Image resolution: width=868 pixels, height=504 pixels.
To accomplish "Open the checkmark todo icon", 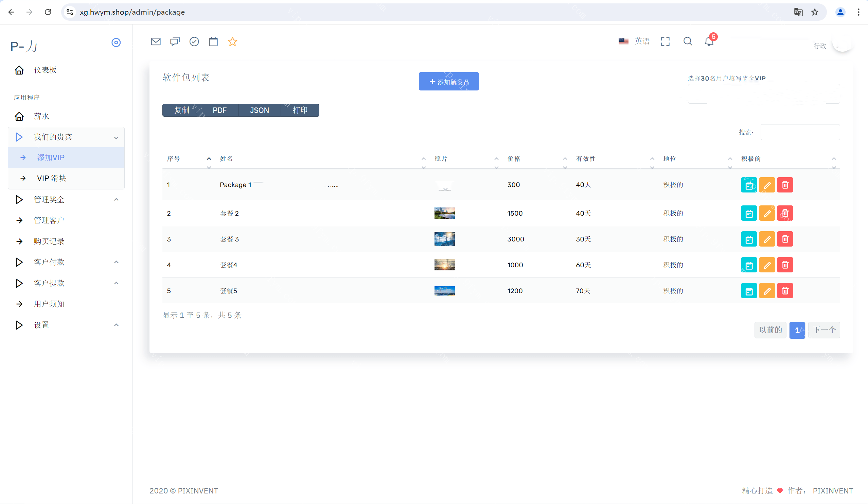I will click(194, 42).
